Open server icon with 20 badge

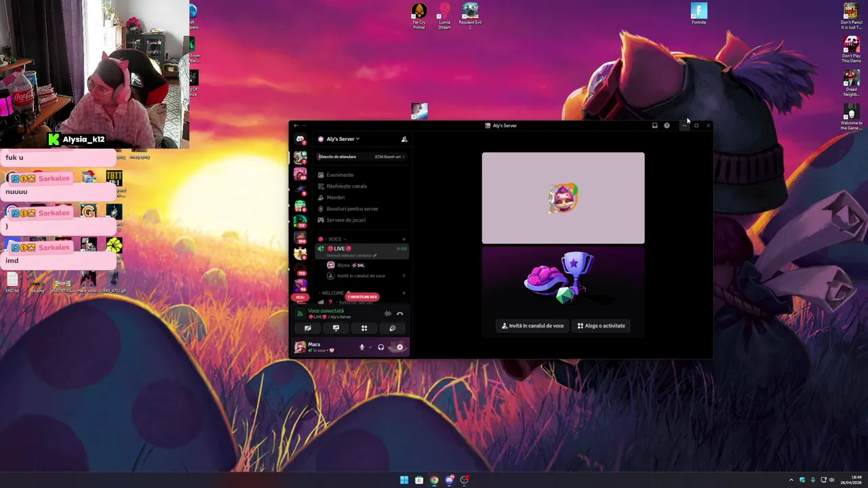click(300, 174)
